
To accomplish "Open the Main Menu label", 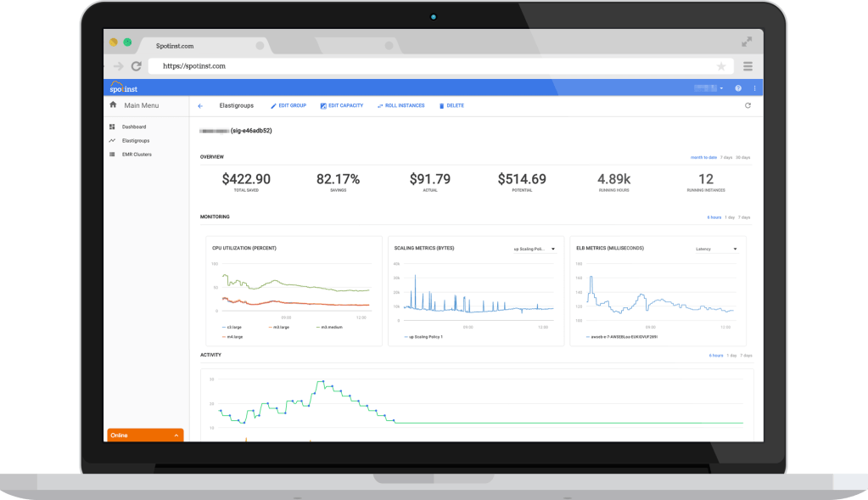I will click(141, 105).
